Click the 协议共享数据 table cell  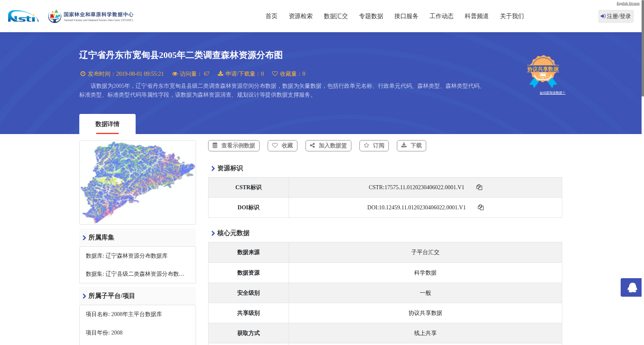point(425,313)
